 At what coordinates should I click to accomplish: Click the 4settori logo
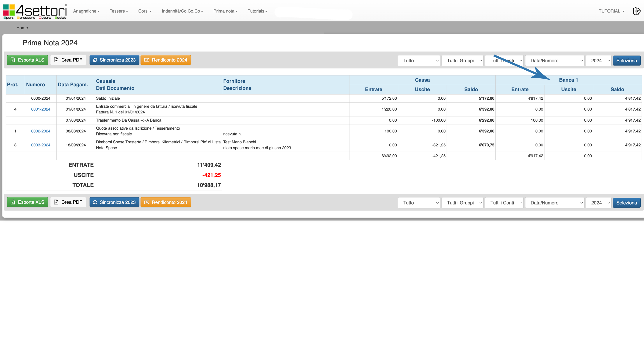tap(35, 12)
